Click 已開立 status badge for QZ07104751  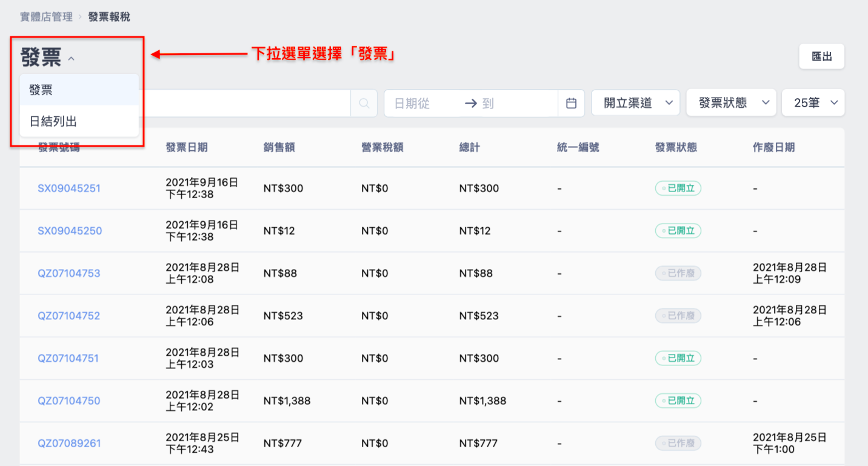coord(678,358)
